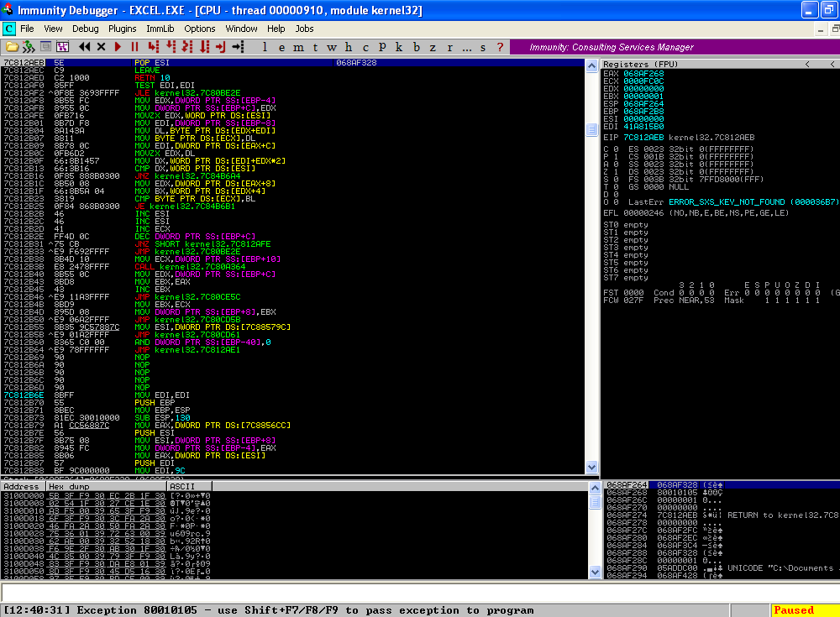The image size is (840, 617).
Task: Open the graph view toolbar icon
Action: point(63,47)
